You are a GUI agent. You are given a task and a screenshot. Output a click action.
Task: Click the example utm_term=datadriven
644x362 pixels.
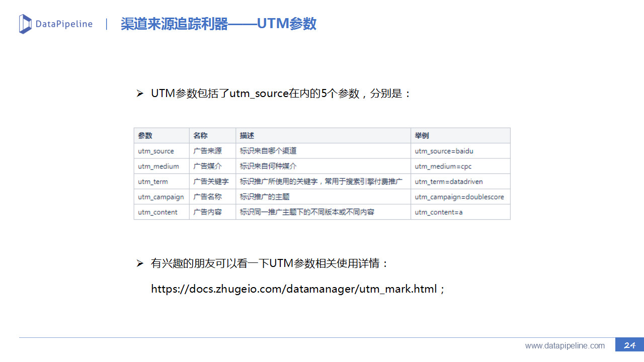click(x=449, y=182)
